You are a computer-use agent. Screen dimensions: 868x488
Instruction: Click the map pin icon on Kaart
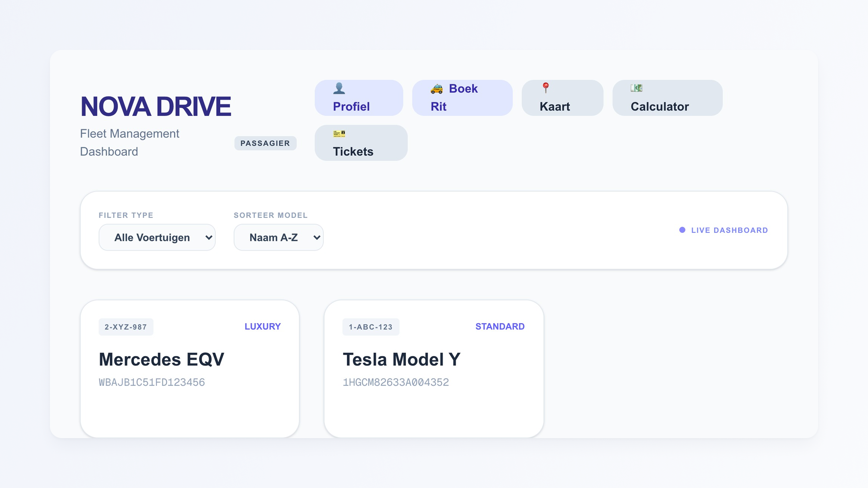[546, 88]
